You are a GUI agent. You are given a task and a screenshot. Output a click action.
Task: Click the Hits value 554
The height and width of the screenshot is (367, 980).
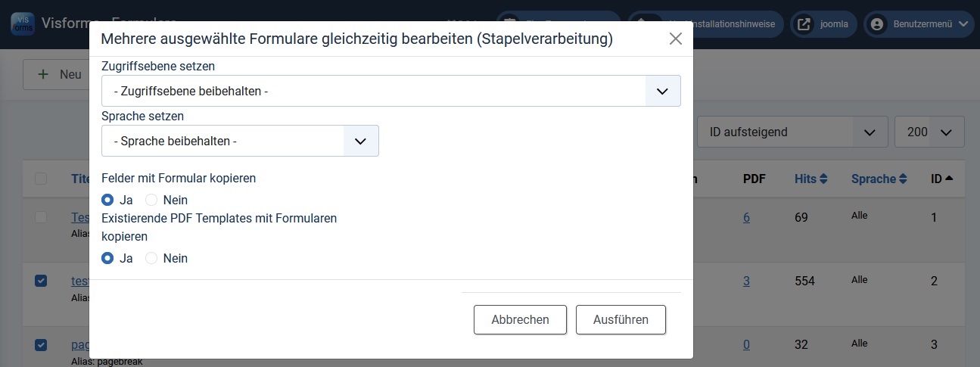(804, 281)
